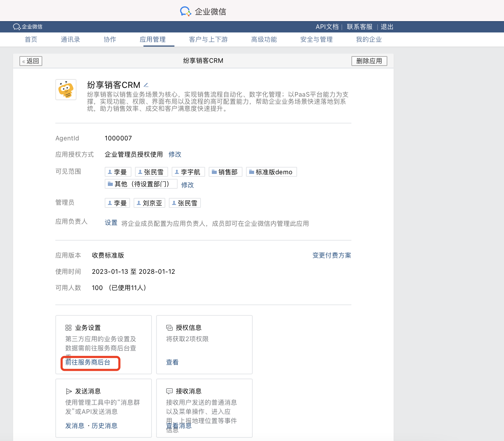Click 发消息 link
Screen dimensions: 504x441
coord(75,426)
